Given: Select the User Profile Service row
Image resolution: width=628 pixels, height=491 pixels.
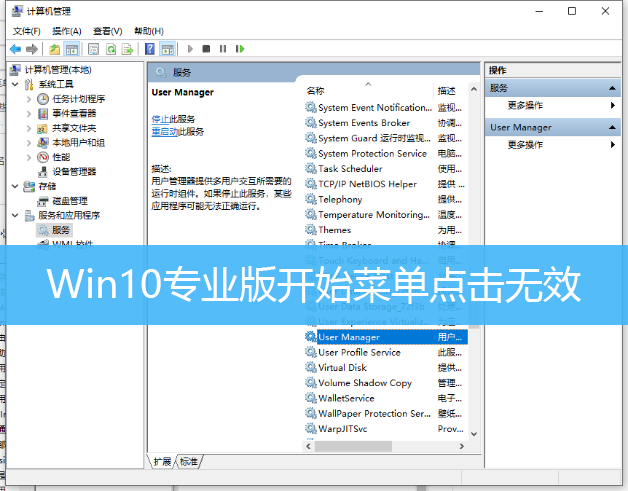Looking at the screenshot, I should click(386, 352).
